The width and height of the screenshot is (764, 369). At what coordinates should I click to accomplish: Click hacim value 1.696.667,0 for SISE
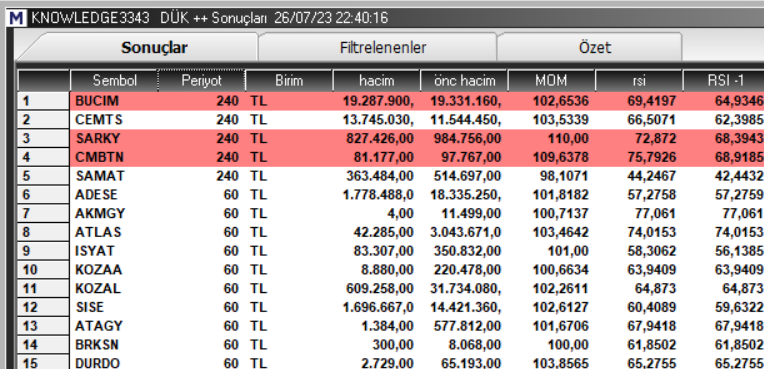click(378, 307)
